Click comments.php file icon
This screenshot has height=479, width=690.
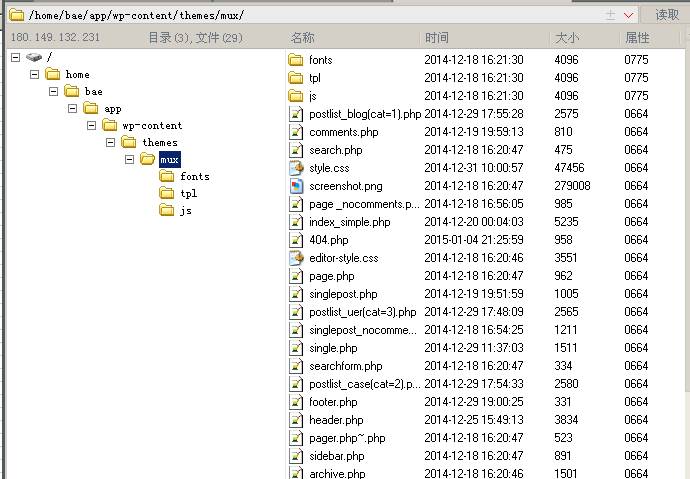(296, 132)
